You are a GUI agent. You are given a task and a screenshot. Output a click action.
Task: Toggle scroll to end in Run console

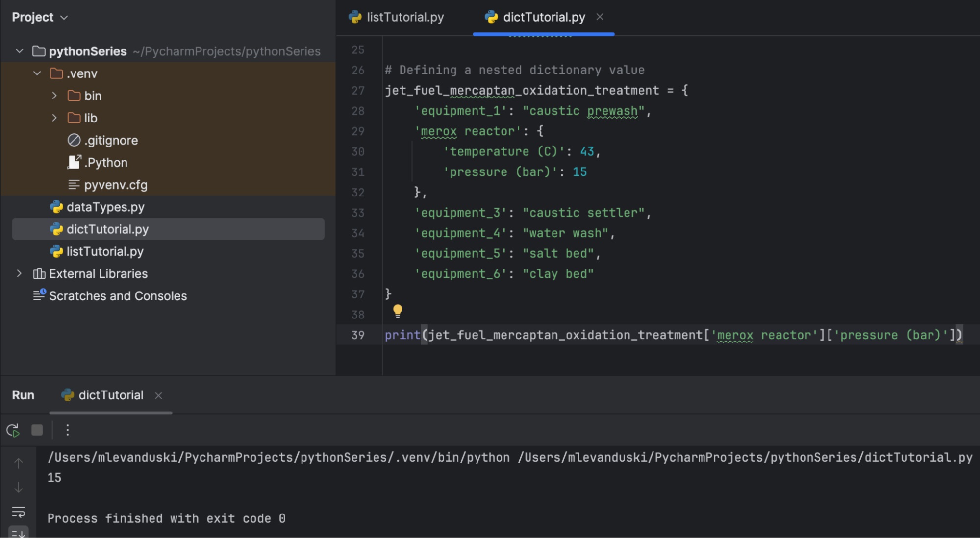coord(18,533)
